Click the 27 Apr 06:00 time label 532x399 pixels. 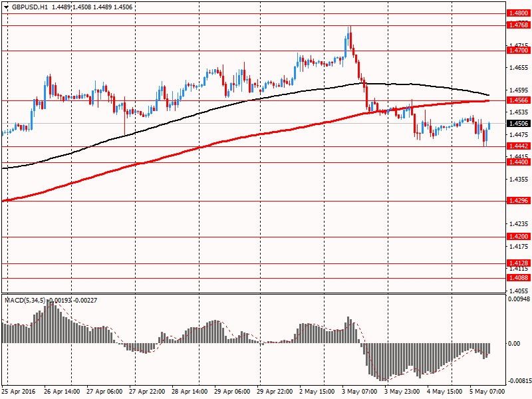104,392
